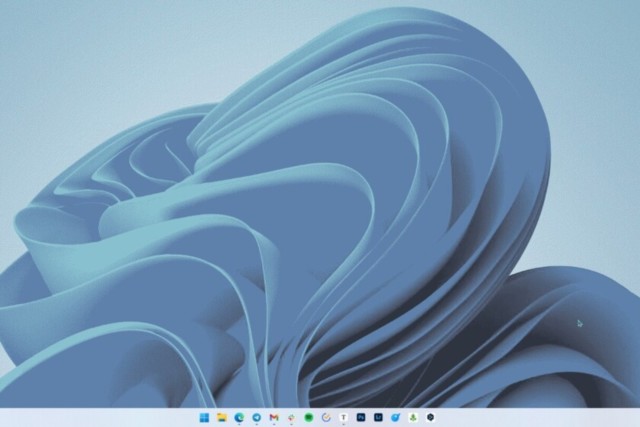Image resolution: width=640 pixels, height=427 pixels.
Task: Open File Explorer from the taskbar
Action: pos(222,417)
